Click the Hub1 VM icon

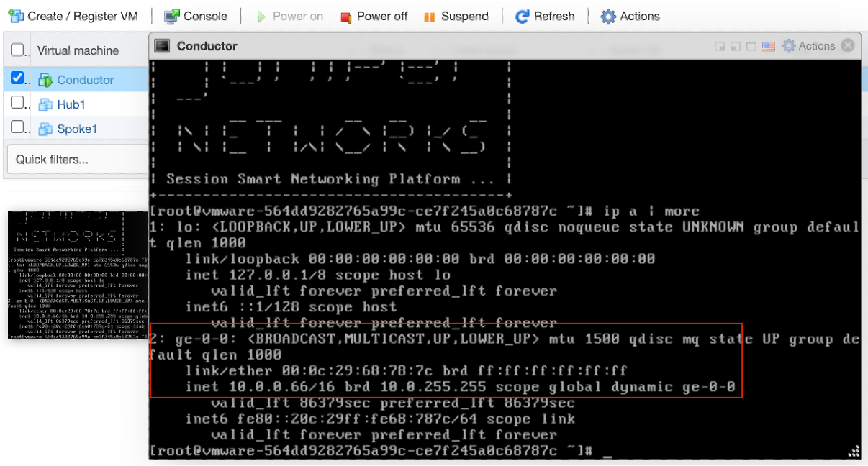[45, 104]
